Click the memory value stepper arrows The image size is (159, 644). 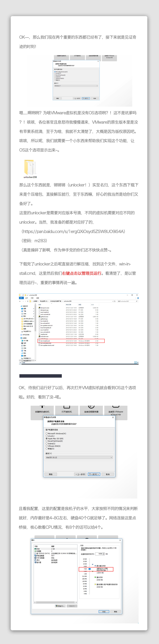pyautogui.click(x=104, y=554)
